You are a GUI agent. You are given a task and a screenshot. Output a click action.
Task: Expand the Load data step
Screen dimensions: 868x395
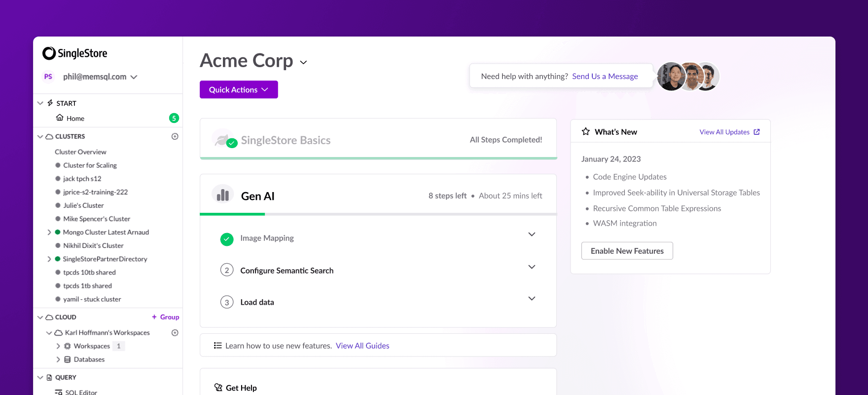pos(532,299)
